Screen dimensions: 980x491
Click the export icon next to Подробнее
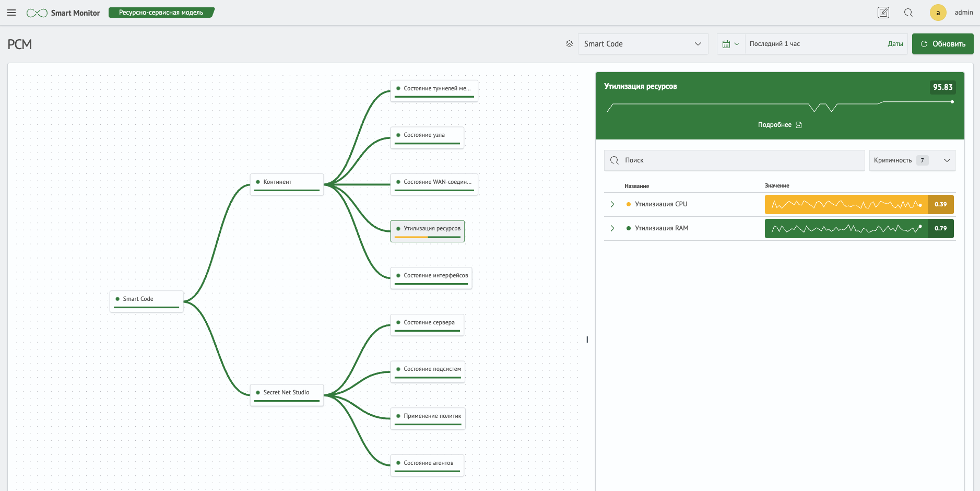coord(799,125)
